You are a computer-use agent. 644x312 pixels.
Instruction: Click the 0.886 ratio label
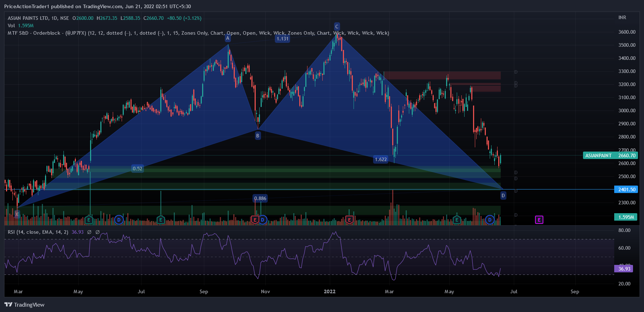260,198
